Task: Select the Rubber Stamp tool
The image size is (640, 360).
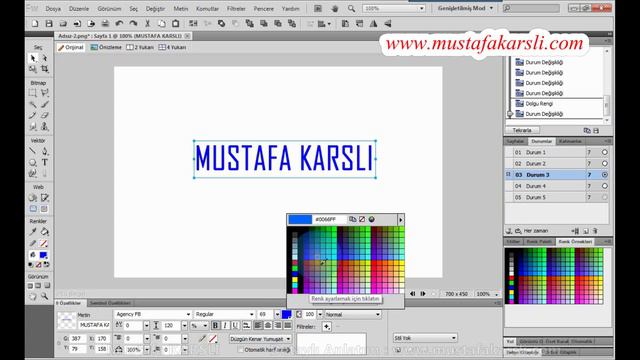Action: click(x=44, y=127)
